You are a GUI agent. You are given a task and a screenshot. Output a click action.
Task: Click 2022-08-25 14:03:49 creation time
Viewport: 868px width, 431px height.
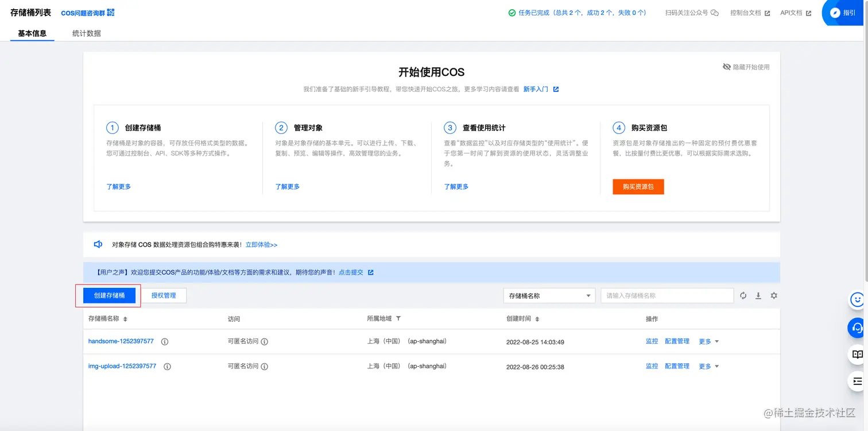click(535, 342)
